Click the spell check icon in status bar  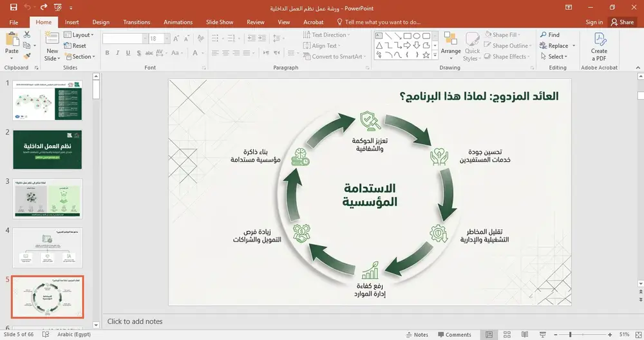click(x=46, y=334)
